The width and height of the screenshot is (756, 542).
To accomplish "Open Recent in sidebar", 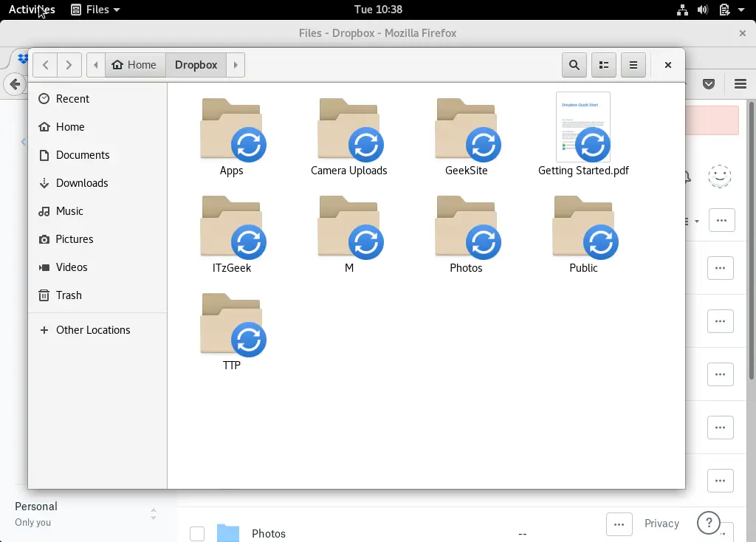I will [x=97, y=99].
